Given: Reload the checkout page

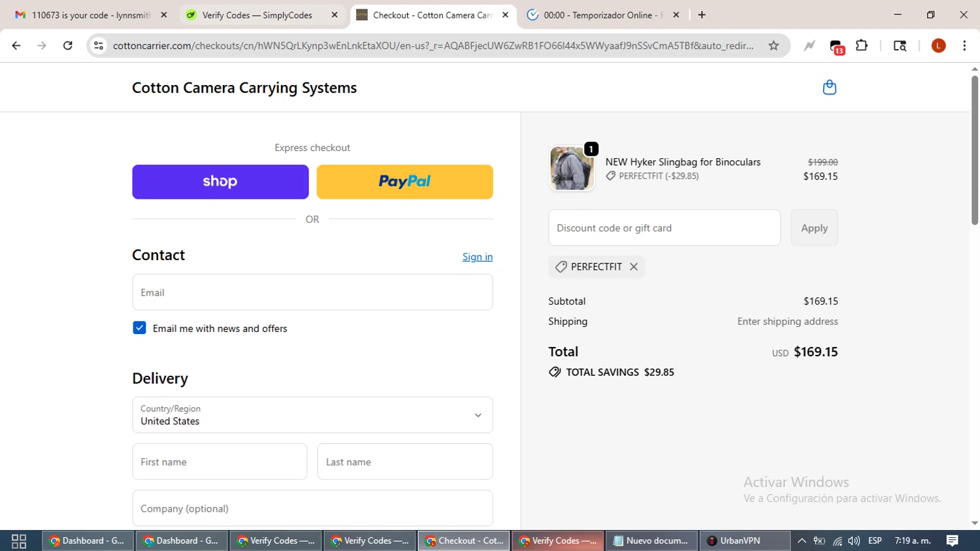Looking at the screenshot, I should tap(67, 46).
